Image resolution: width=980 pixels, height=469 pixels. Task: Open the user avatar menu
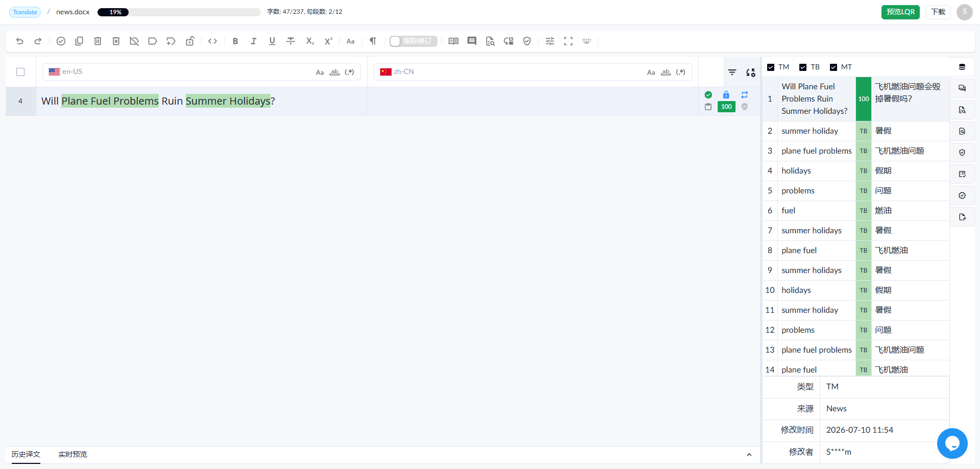point(964,12)
